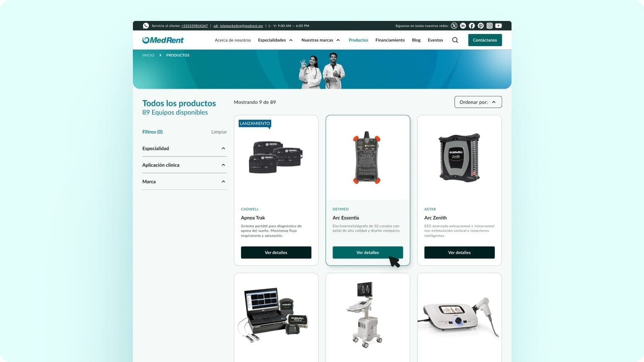Screen dimensions: 644x362
Task: Click the Arc Essentia product title
Action: coord(345,218)
